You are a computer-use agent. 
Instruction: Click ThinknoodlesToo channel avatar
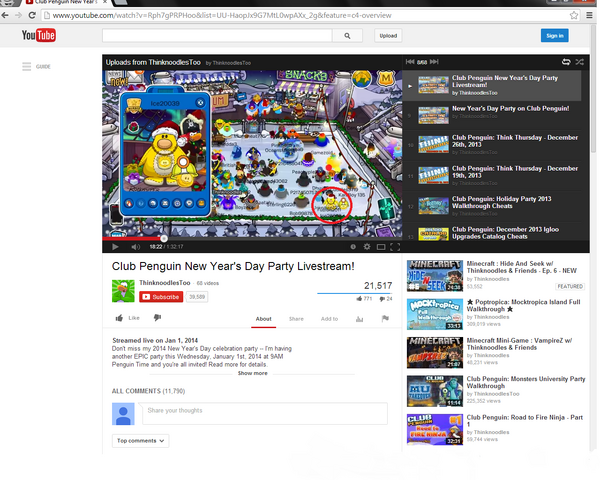click(123, 291)
